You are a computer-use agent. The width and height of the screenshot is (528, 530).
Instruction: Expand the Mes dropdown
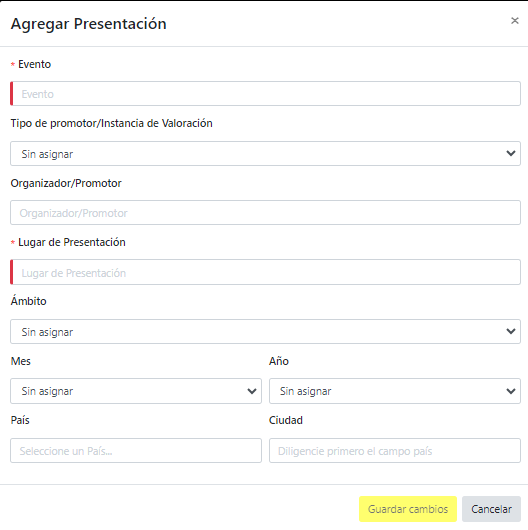coord(136,391)
